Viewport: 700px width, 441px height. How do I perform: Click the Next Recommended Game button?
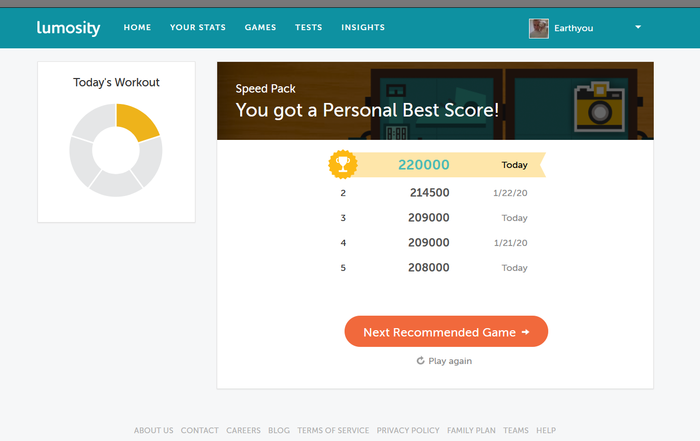click(x=446, y=332)
